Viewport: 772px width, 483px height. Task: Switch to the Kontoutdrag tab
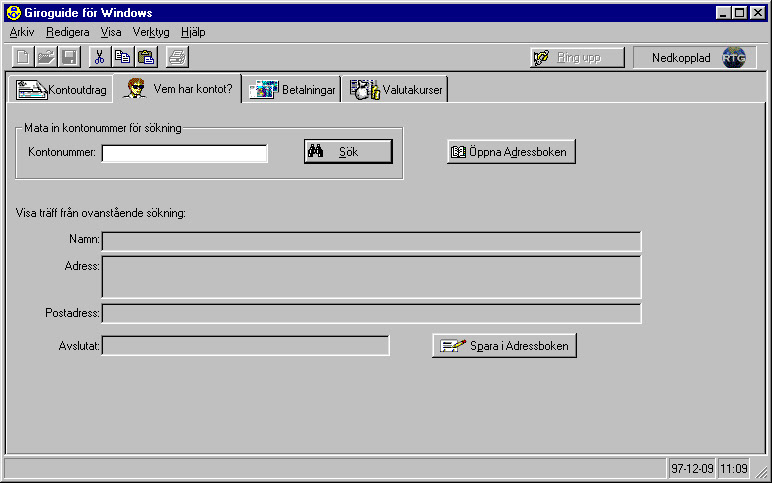click(x=61, y=90)
